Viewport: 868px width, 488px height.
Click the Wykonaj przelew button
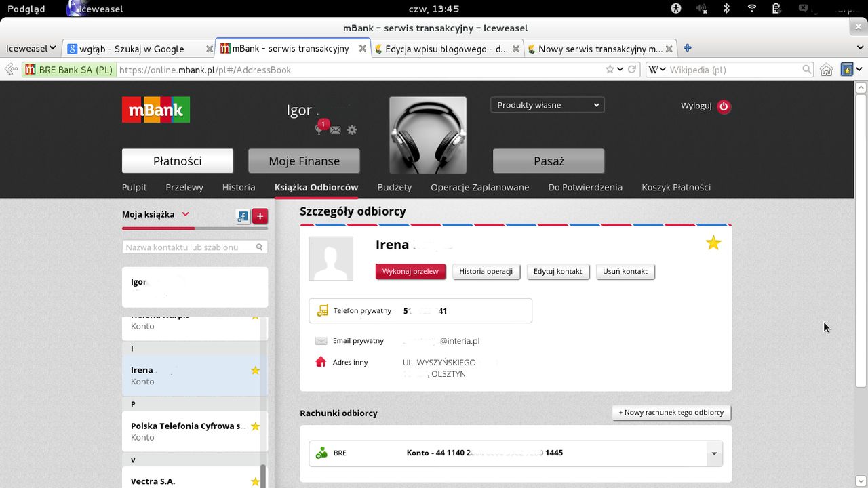410,271
